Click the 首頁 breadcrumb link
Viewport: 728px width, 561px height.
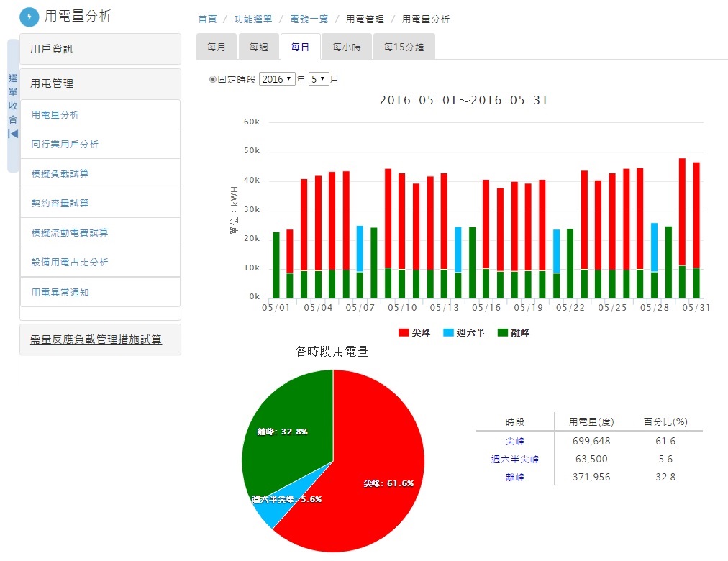[207, 19]
